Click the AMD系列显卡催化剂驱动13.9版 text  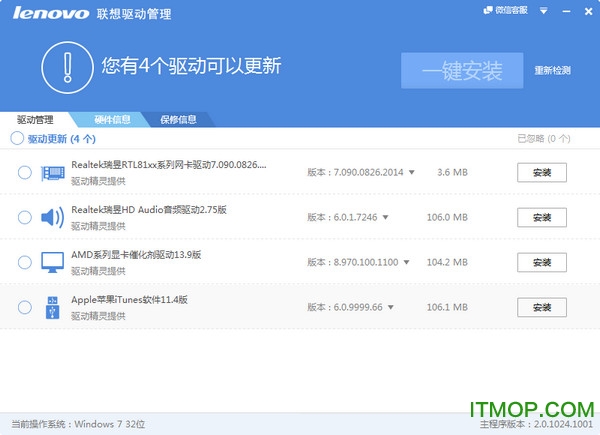pos(136,255)
